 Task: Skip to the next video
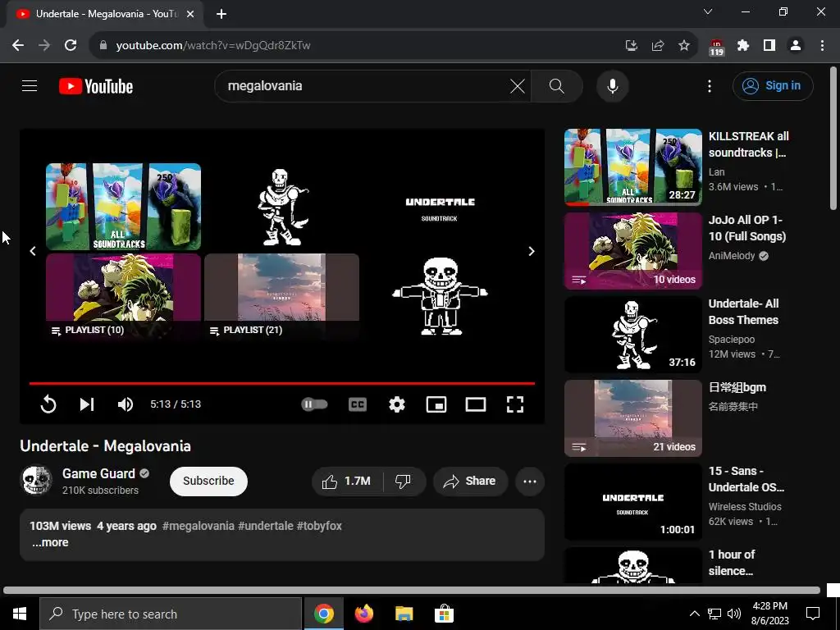click(87, 404)
